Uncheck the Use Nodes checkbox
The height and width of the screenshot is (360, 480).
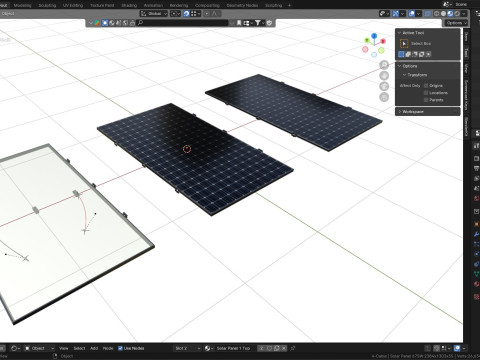click(x=120, y=348)
